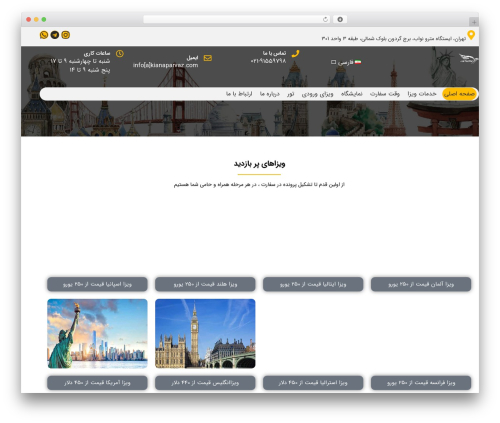Click the ایمیل label
The image size is (500, 423).
coord(192,58)
